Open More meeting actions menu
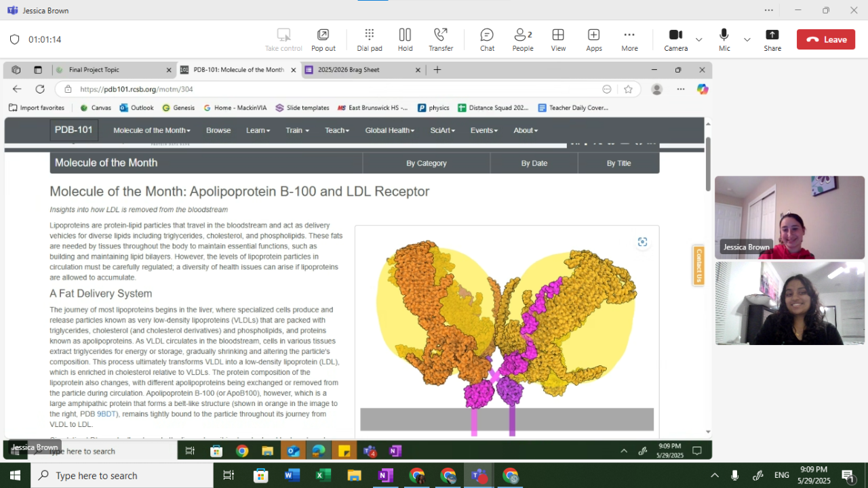Image resolution: width=868 pixels, height=488 pixels. 629,39
